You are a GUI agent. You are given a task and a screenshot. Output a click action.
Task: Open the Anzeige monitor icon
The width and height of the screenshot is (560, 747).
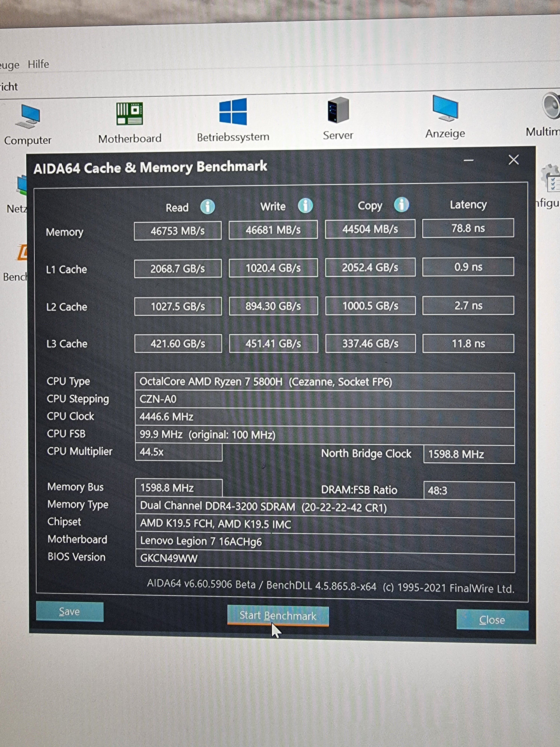[x=445, y=108]
